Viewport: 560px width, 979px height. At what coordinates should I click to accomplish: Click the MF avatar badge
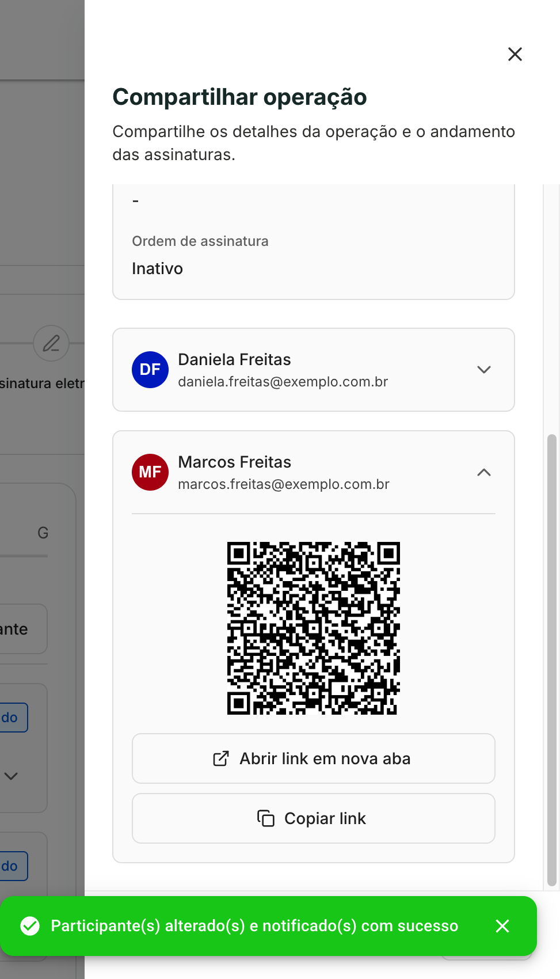click(x=150, y=472)
